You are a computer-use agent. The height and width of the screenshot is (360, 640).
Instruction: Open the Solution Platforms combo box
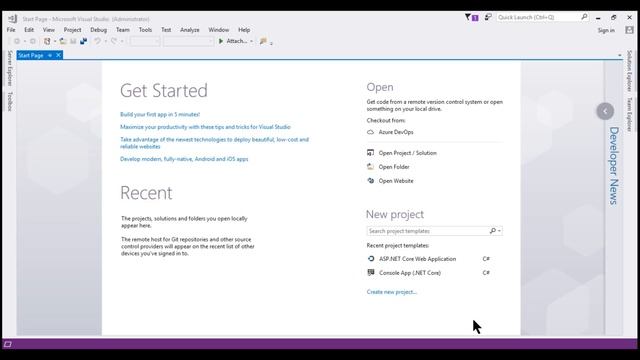pos(189,41)
